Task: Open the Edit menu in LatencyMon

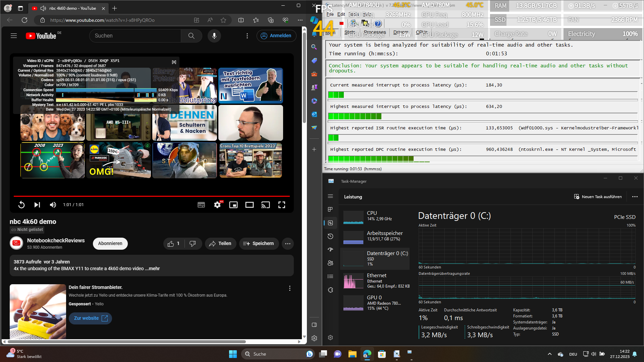Action: point(341,14)
